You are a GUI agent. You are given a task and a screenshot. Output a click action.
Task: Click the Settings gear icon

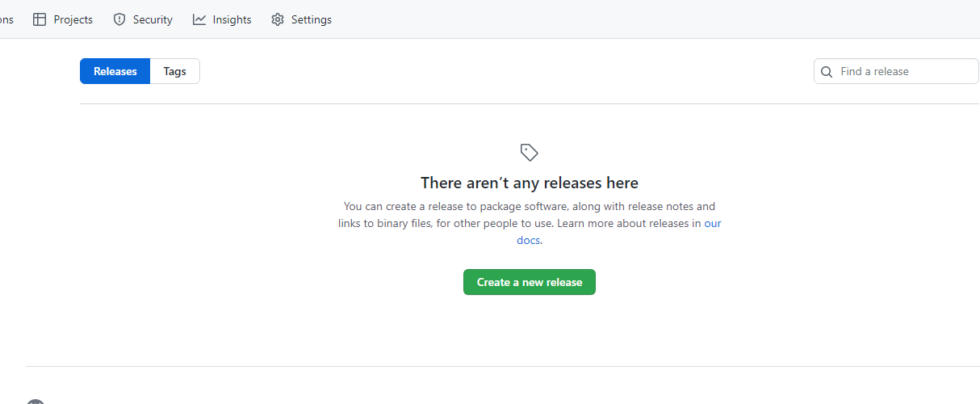point(278,19)
